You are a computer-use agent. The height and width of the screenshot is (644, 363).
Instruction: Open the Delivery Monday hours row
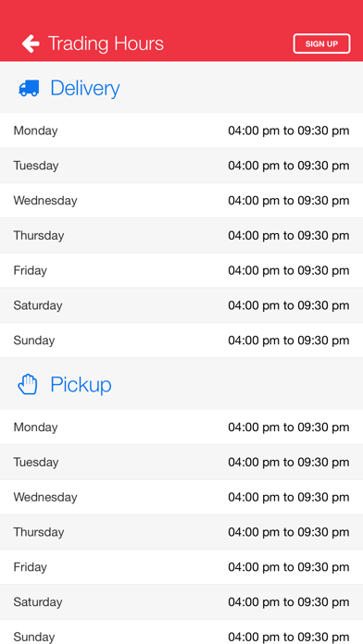tap(181, 130)
